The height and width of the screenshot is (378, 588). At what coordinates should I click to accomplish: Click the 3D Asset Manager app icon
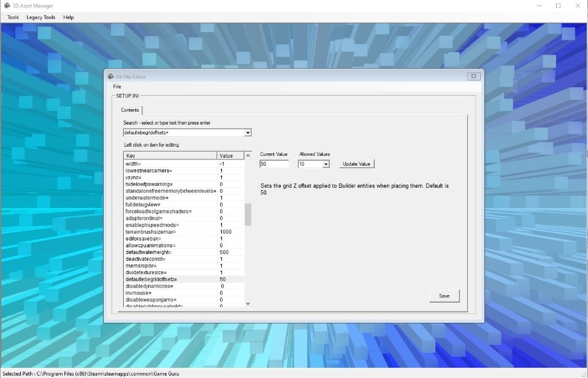[x=7, y=6]
